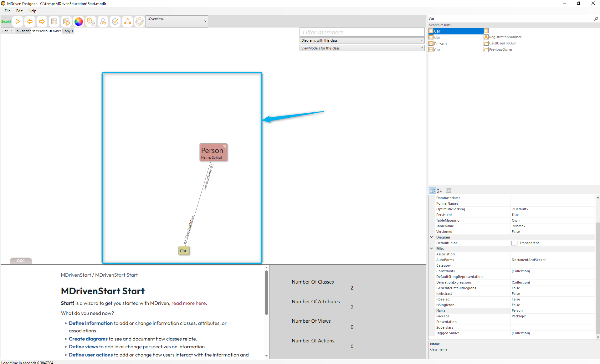The image size is (600, 364).
Task: Click the orange play arrow toolbar icon
Action: pyautogui.click(x=18, y=22)
